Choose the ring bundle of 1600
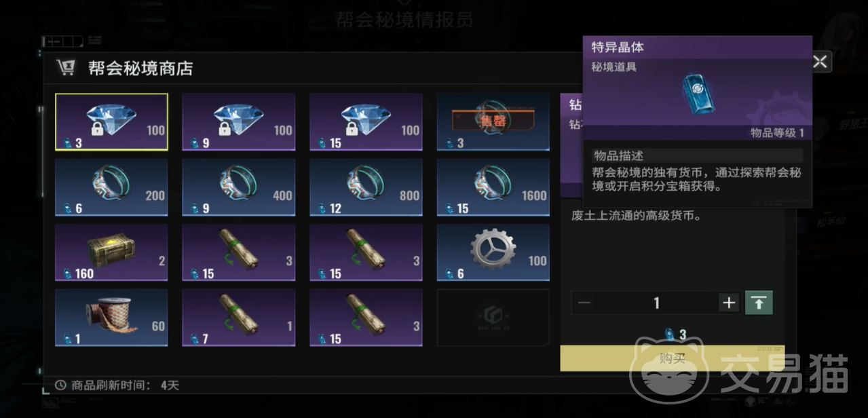 click(493, 187)
